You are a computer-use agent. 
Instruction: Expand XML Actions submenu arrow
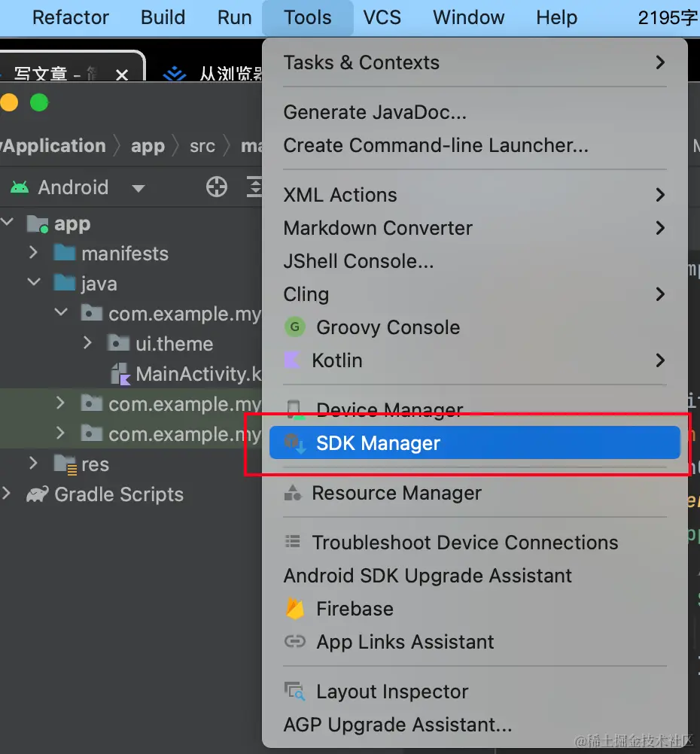pyautogui.click(x=661, y=195)
